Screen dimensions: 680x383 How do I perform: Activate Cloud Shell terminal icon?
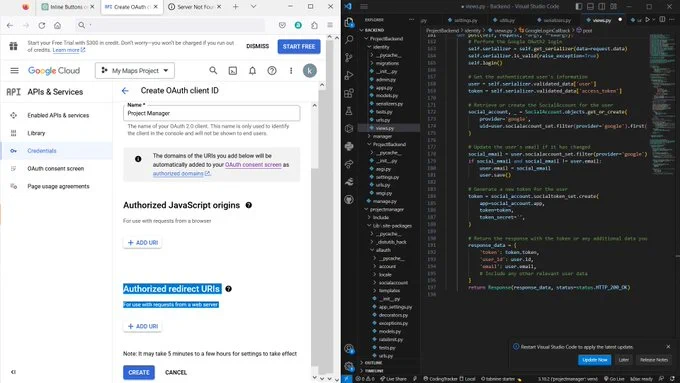click(233, 70)
